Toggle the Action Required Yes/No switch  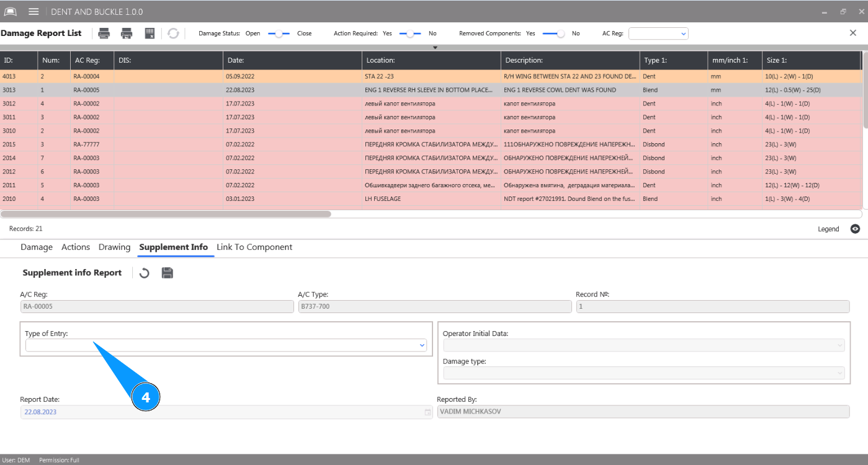(409, 33)
